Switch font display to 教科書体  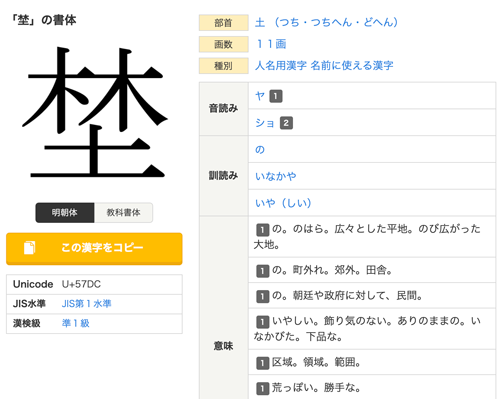click(124, 213)
